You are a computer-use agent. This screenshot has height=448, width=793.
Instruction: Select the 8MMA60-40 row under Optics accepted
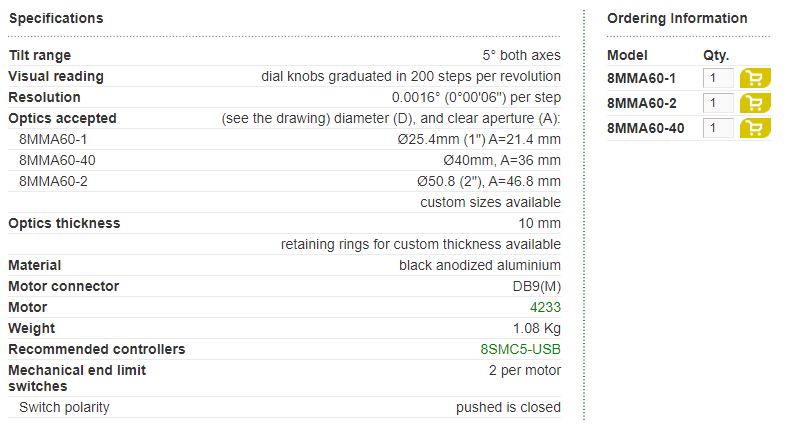coord(284,160)
